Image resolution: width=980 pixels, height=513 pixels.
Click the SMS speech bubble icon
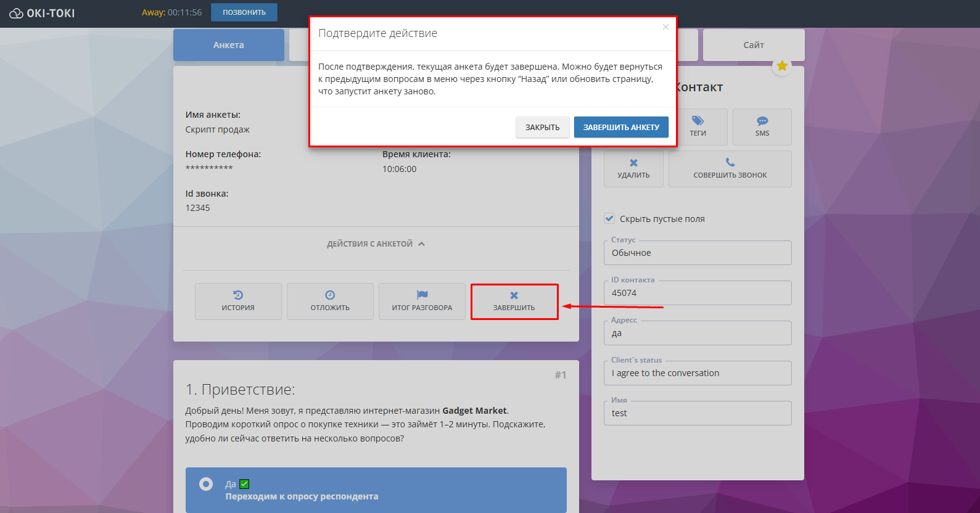click(x=762, y=121)
